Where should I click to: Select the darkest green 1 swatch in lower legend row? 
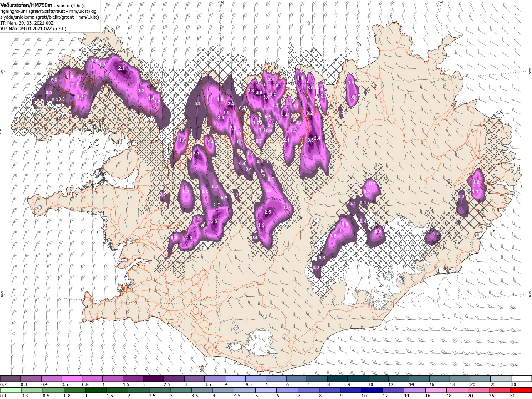(96, 390)
